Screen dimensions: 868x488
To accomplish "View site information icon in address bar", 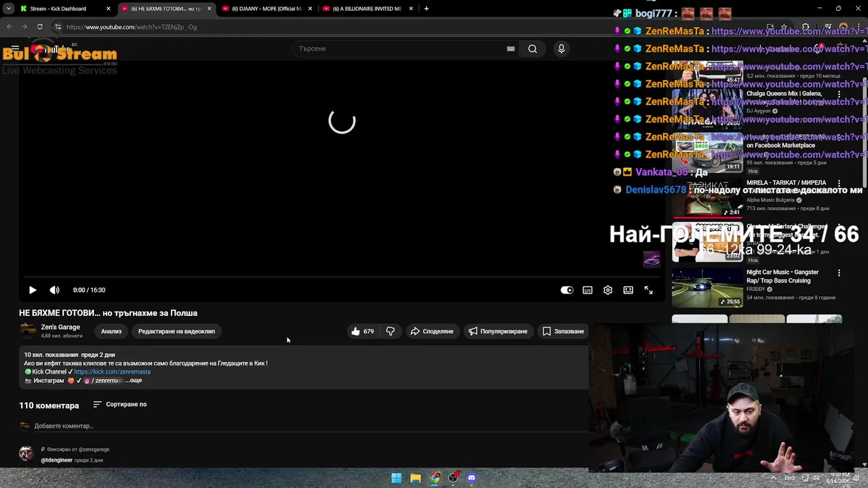I will point(58,27).
